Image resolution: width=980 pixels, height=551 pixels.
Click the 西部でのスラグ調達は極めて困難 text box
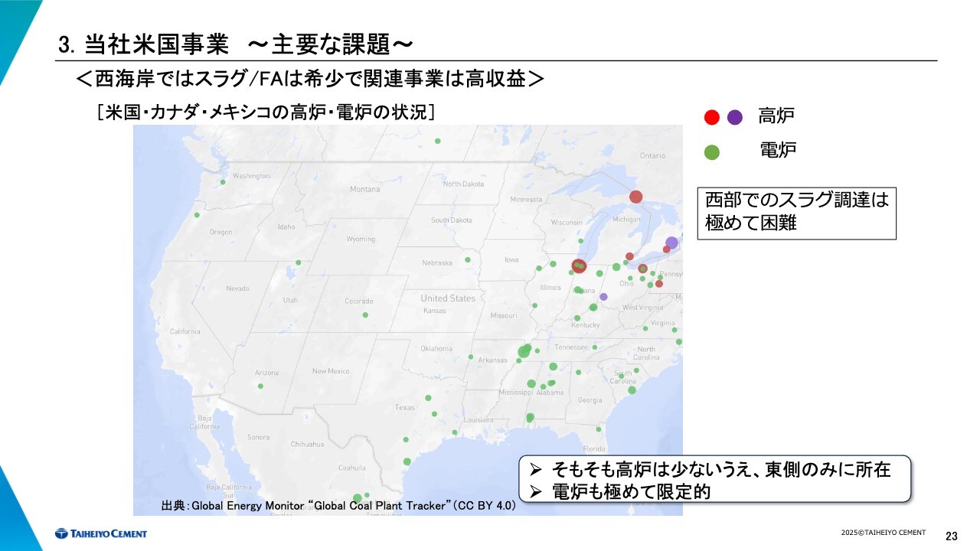click(x=796, y=214)
